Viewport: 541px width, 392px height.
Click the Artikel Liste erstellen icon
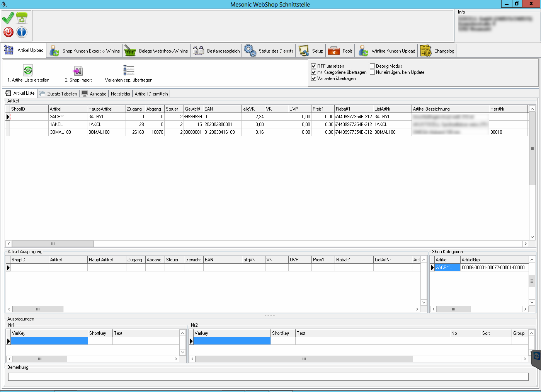[x=28, y=70]
